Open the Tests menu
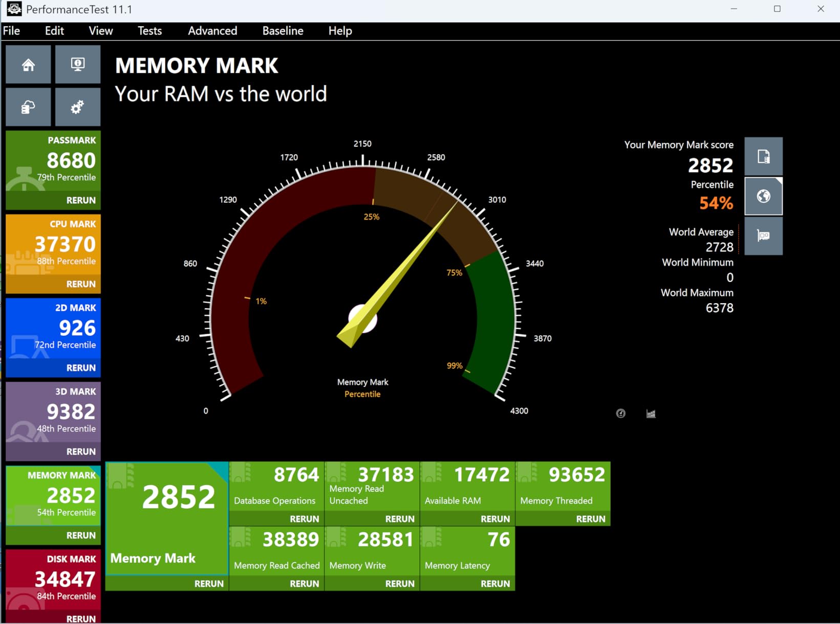Screen dimensions: 840x624 coord(149,31)
